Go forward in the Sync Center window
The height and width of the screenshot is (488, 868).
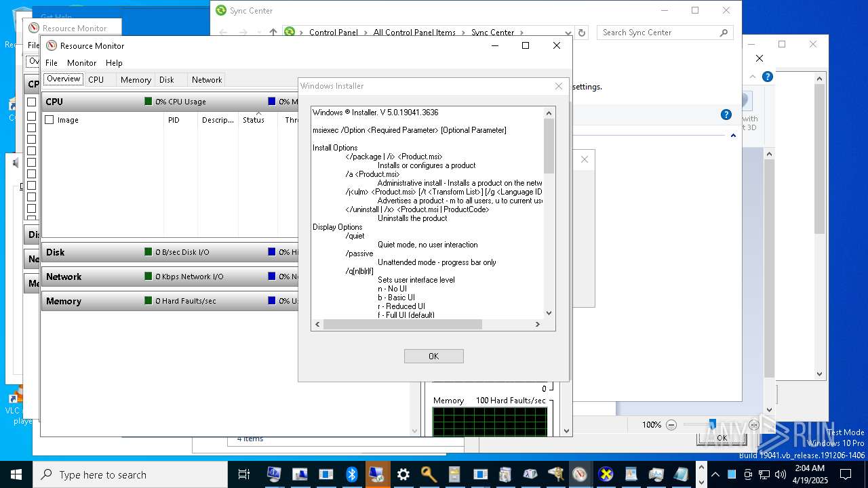pos(243,33)
